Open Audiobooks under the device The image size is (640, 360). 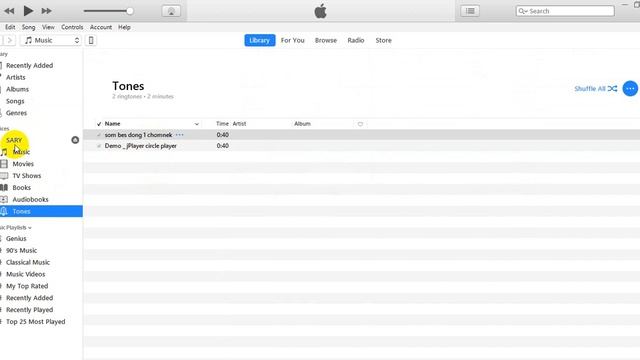30,199
